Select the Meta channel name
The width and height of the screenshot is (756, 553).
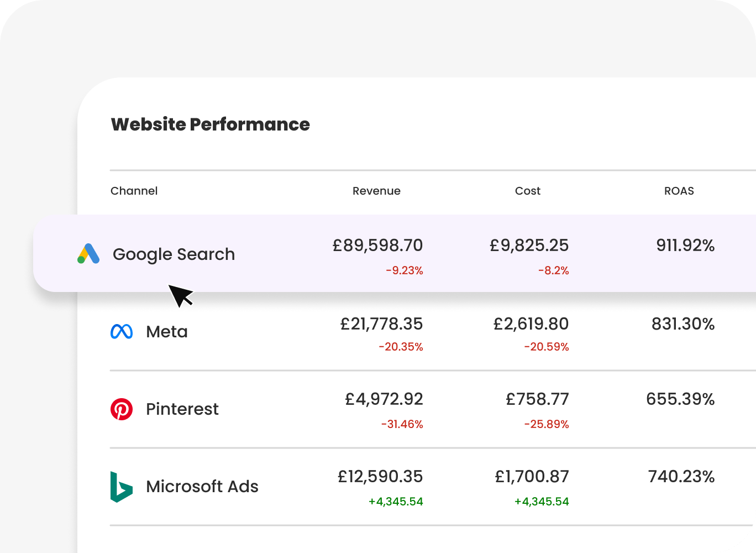(x=166, y=332)
